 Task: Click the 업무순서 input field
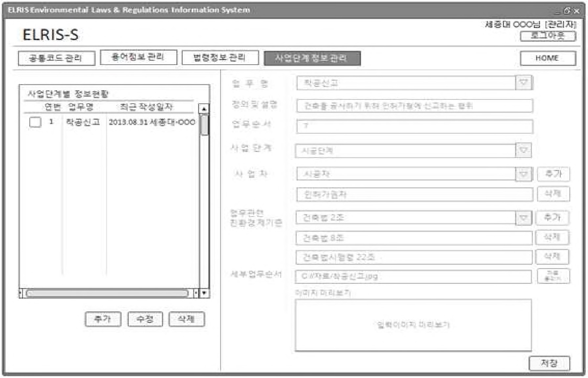tap(415, 126)
